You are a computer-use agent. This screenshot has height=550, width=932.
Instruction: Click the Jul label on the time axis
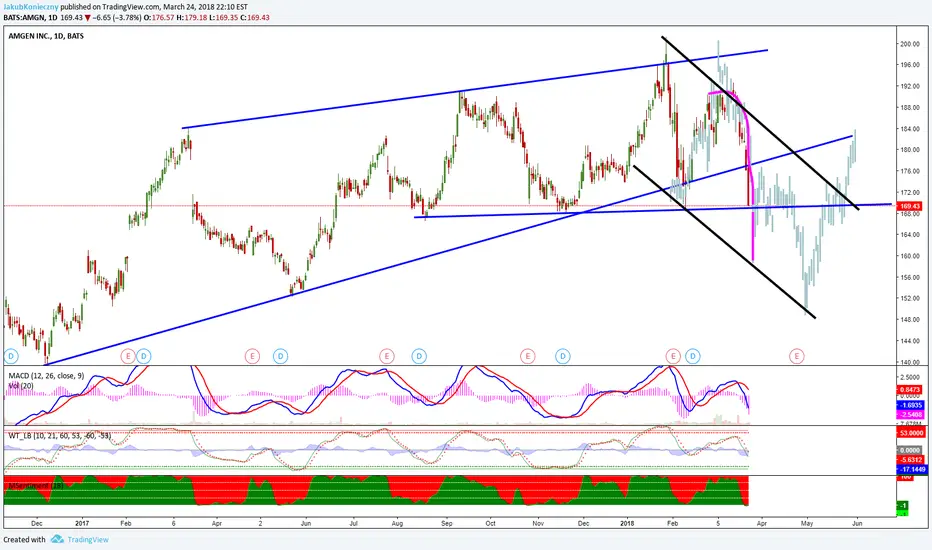tap(353, 524)
